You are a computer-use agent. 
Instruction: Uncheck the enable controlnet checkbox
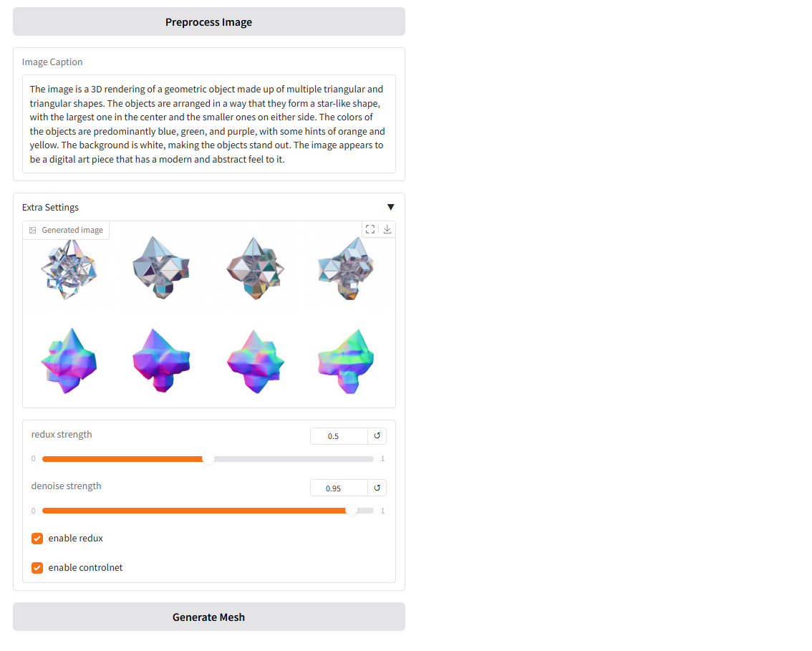(x=37, y=568)
